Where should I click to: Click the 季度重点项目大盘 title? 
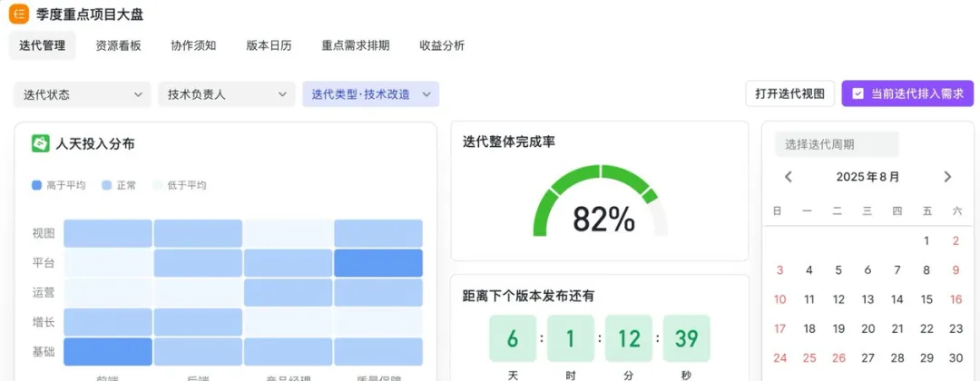tap(89, 13)
